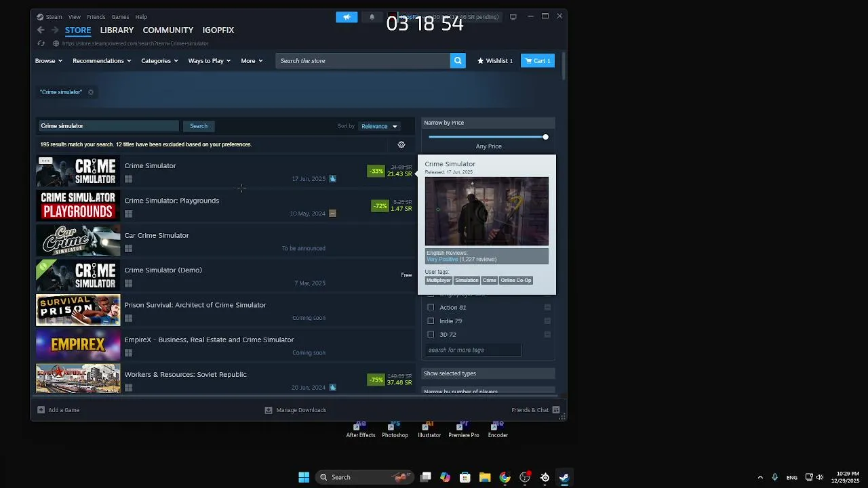Exclude the Action tag using its side toggle
The height and width of the screenshot is (488, 868).
pyautogui.click(x=547, y=308)
